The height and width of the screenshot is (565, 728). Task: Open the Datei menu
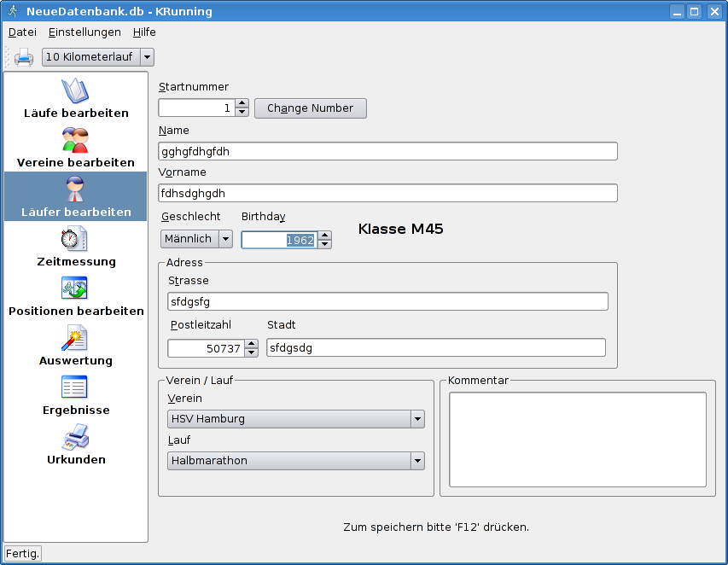pos(22,32)
